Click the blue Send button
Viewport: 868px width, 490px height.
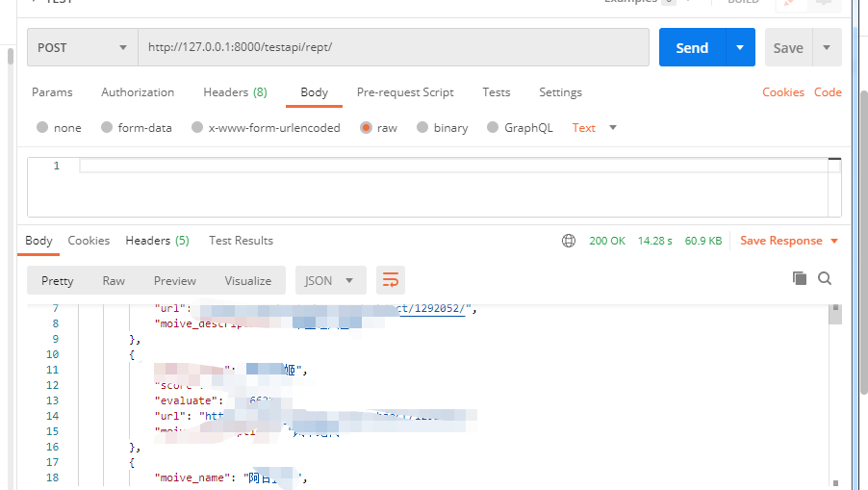coord(692,47)
